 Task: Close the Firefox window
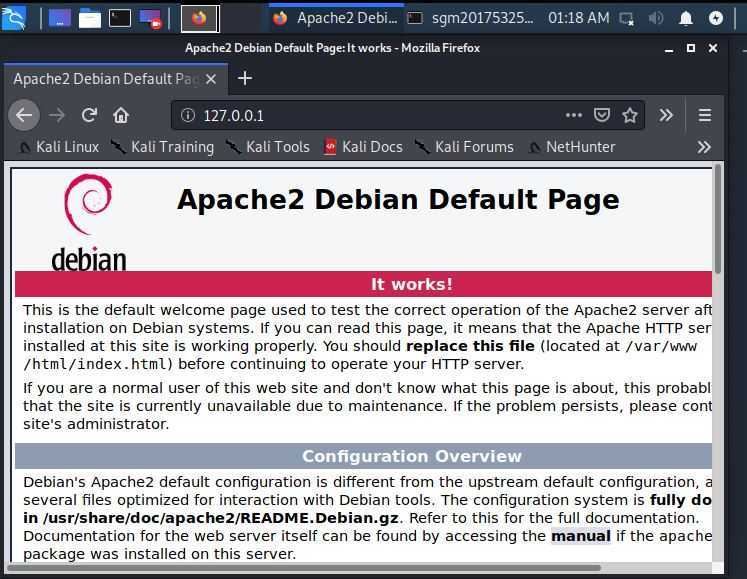(x=713, y=48)
